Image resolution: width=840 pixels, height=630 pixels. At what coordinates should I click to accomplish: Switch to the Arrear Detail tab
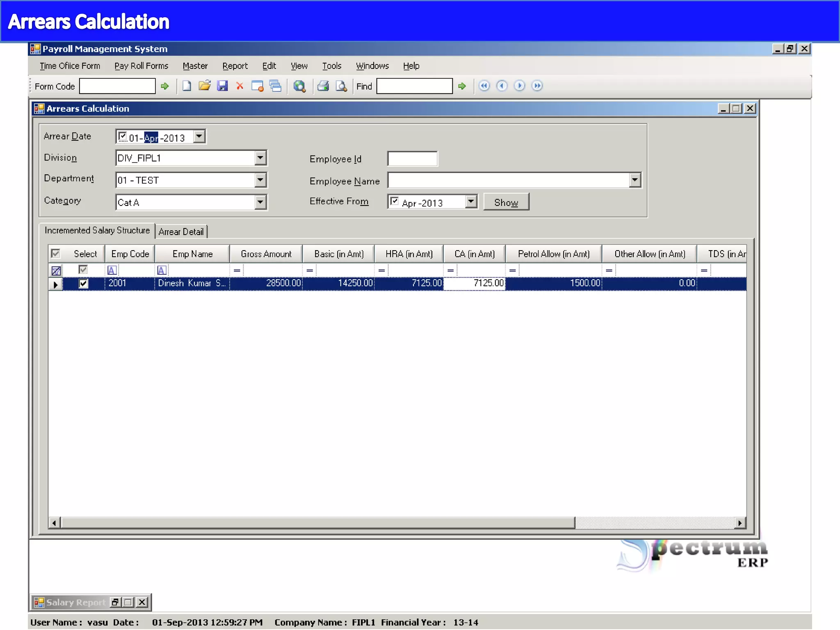click(181, 232)
